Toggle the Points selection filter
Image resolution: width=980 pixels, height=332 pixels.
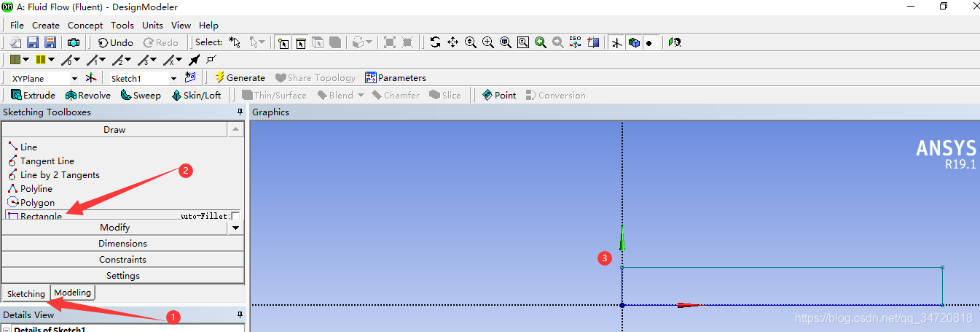click(x=283, y=42)
